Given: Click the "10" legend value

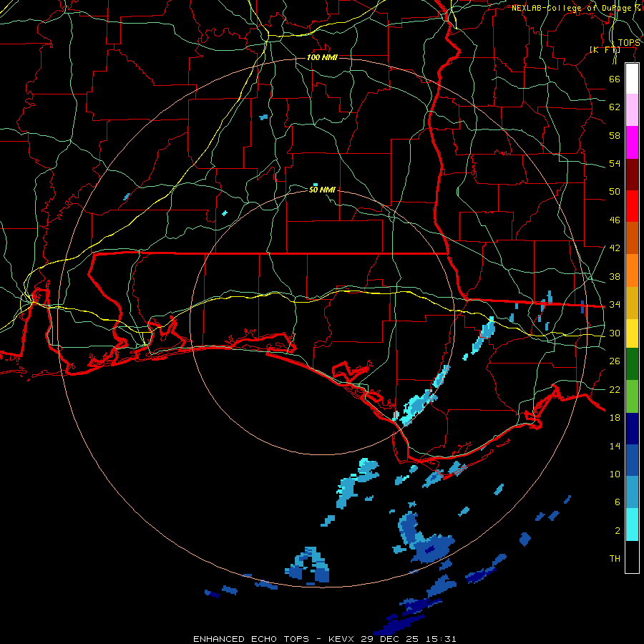Looking at the screenshot, I should [x=615, y=474].
